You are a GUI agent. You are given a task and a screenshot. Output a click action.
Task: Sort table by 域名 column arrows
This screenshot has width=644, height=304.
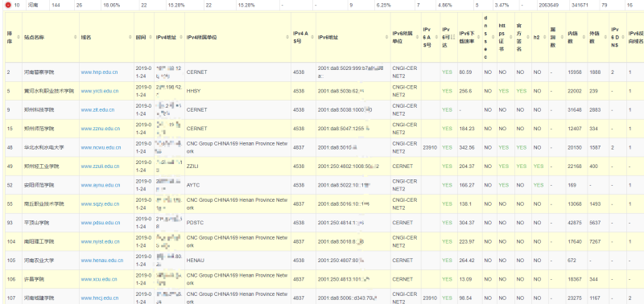pyautogui.click(x=130, y=37)
